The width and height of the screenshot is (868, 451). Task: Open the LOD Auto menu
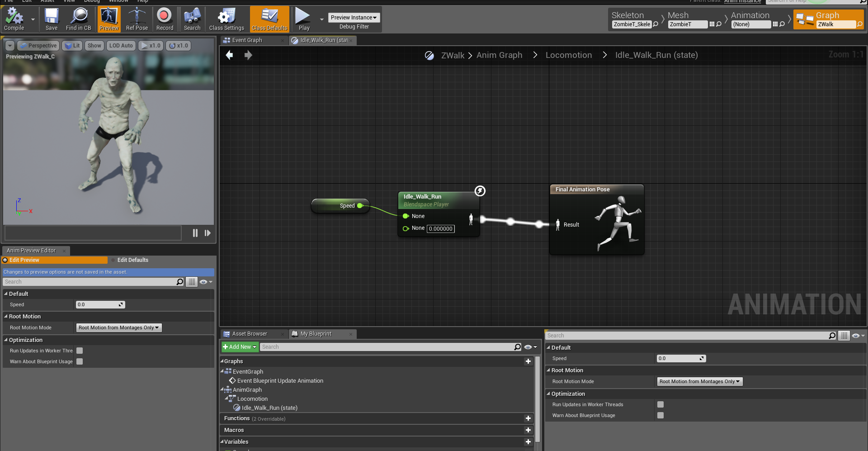pyautogui.click(x=121, y=46)
